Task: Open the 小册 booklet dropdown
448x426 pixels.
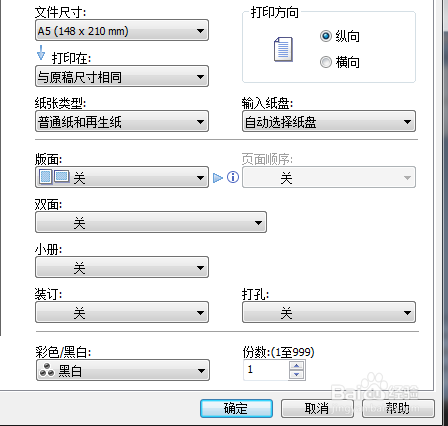Action: [x=122, y=267]
